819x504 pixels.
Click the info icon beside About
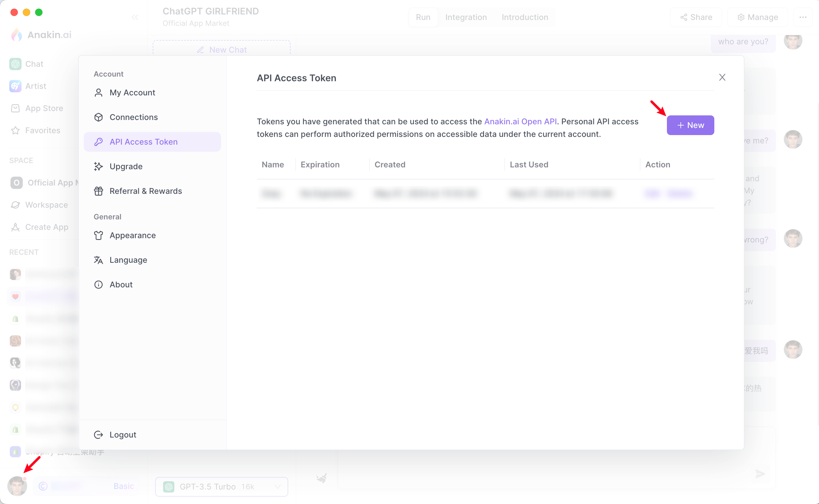click(99, 285)
